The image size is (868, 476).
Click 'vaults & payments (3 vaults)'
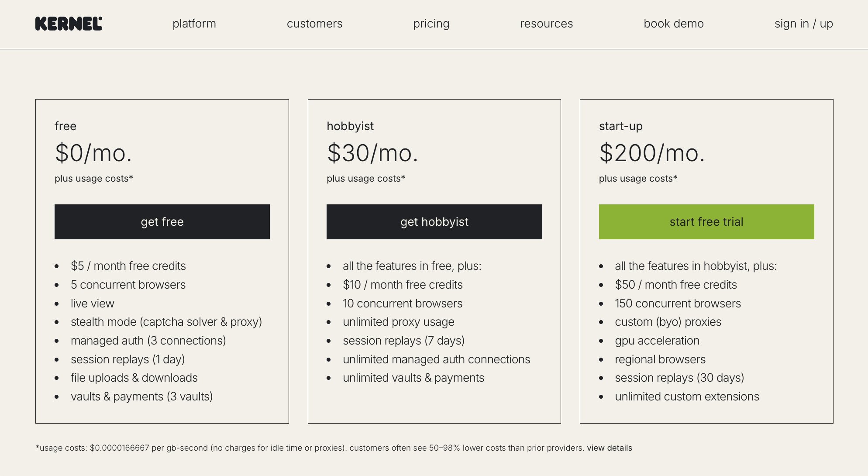coord(142,397)
